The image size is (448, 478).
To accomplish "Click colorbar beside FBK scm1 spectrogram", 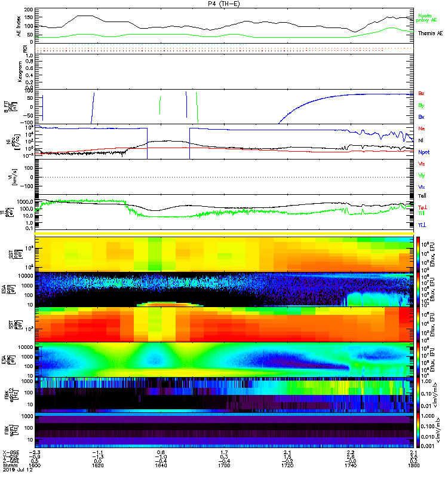I will pos(418,430).
